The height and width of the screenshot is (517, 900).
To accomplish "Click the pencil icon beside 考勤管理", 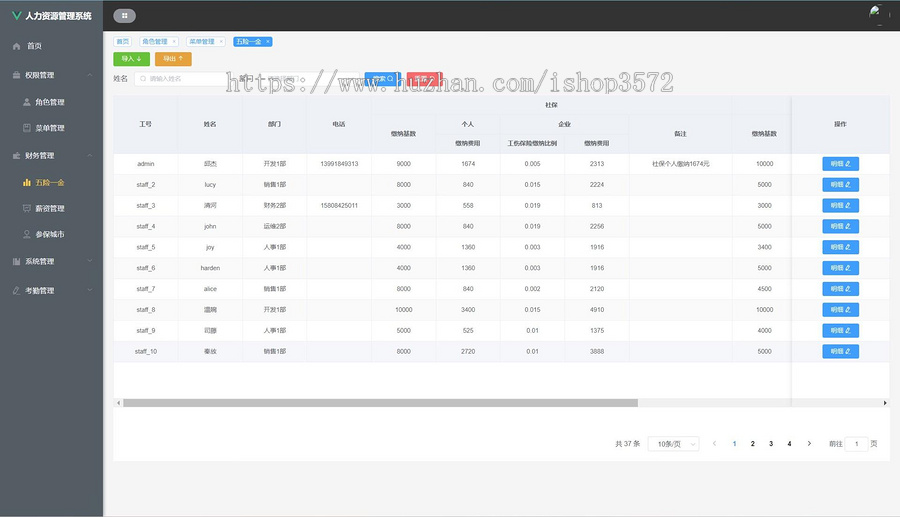I will [x=17, y=290].
